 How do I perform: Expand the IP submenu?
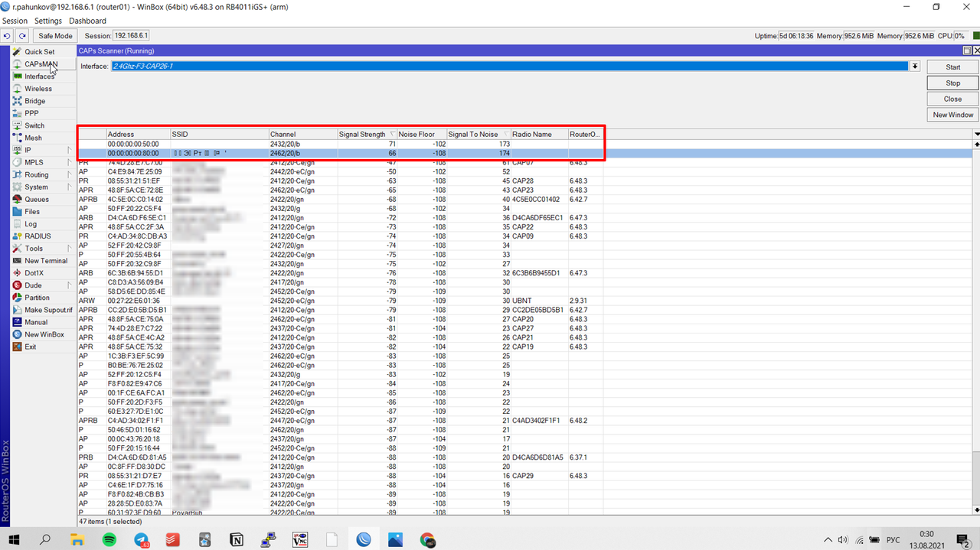click(x=70, y=150)
